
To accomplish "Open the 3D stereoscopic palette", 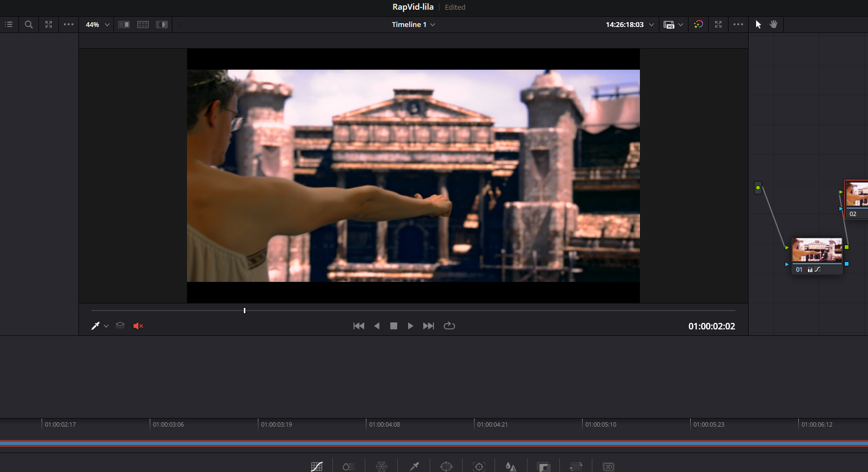I will [x=609, y=467].
